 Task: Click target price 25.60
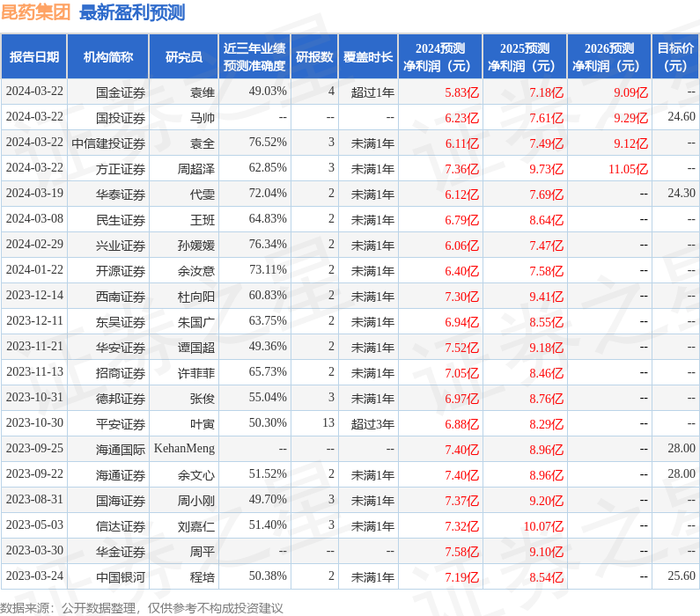pyautogui.click(x=682, y=576)
